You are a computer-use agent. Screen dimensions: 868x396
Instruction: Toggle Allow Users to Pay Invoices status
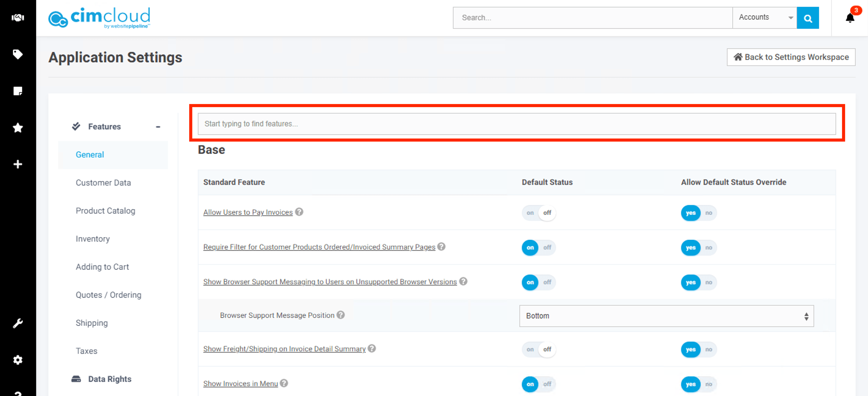click(x=538, y=213)
